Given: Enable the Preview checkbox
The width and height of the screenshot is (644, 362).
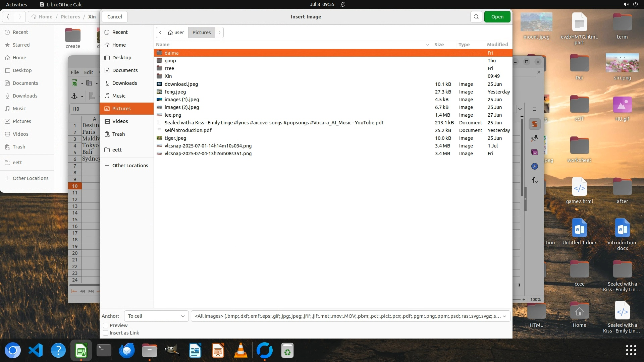Looking at the screenshot, I should pos(106,325).
